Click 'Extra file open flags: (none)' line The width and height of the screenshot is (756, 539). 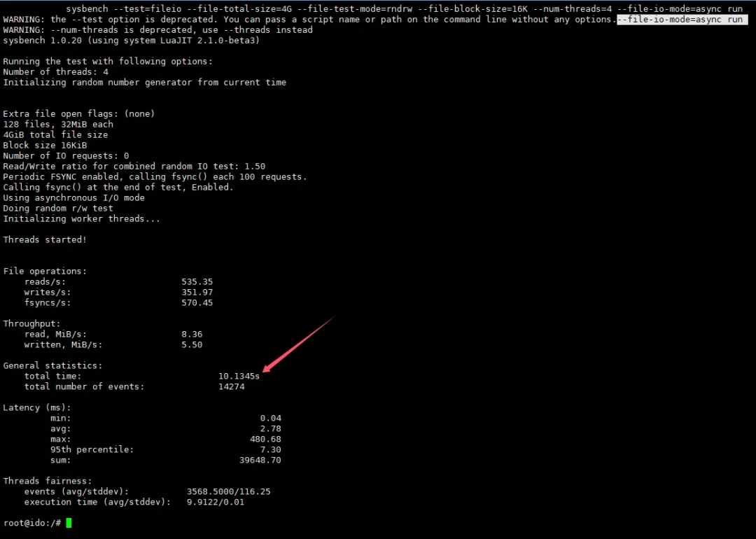click(78, 114)
